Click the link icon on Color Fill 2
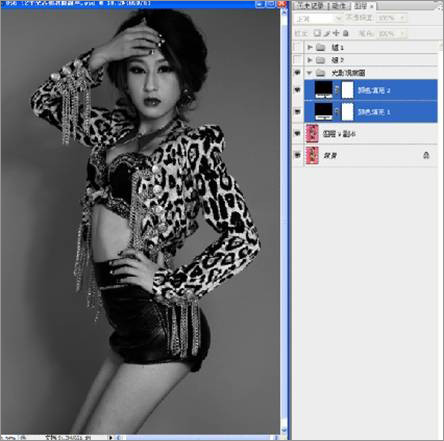The image size is (444, 441). point(337,90)
